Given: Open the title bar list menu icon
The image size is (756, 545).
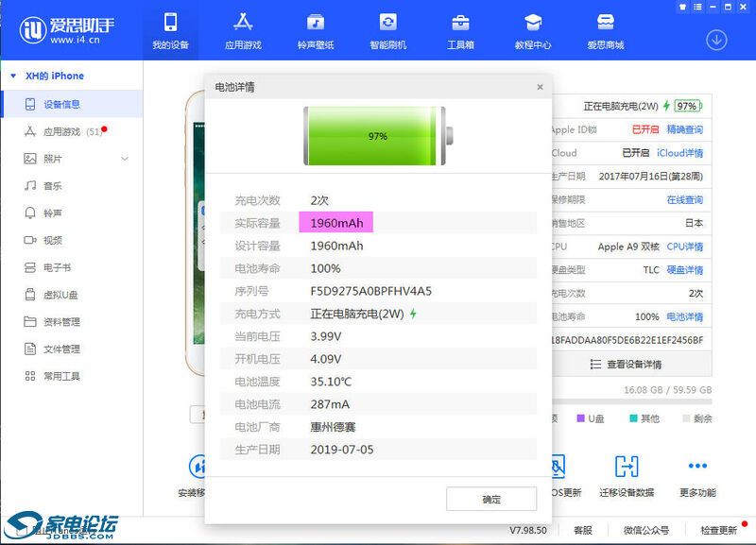Looking at the screenshot, I should [x=697, y=7].
